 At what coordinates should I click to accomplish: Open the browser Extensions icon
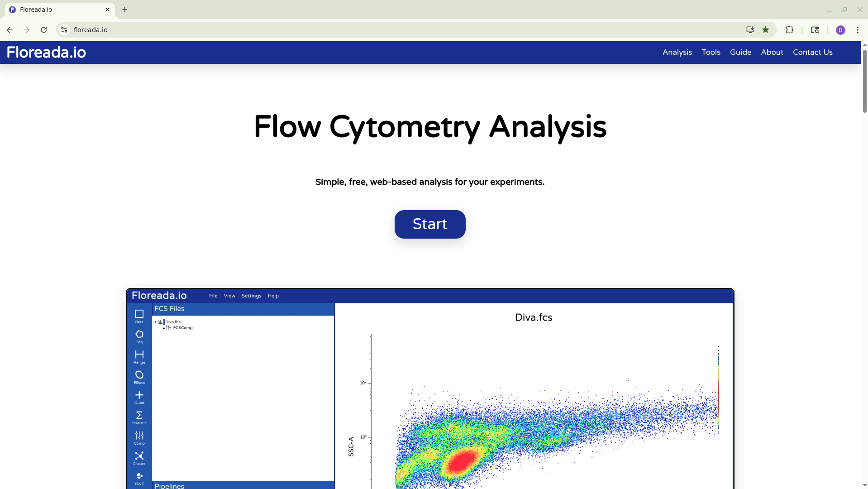point(789,30)
